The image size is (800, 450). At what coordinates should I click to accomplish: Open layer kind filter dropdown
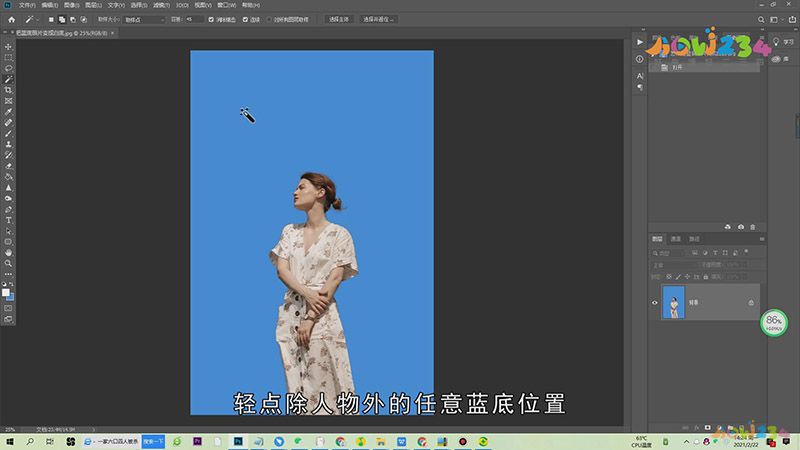[670, 253]
